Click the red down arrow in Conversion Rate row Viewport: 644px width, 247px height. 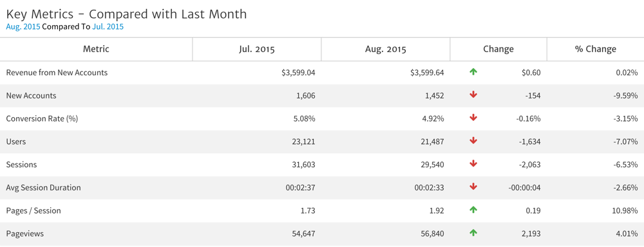pyautogui.click(x=473, y=118)
